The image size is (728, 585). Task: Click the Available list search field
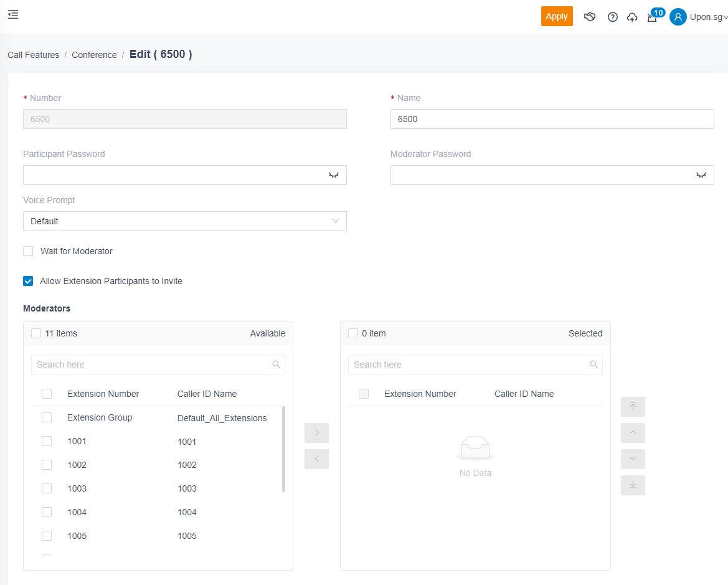pos(153,364)
